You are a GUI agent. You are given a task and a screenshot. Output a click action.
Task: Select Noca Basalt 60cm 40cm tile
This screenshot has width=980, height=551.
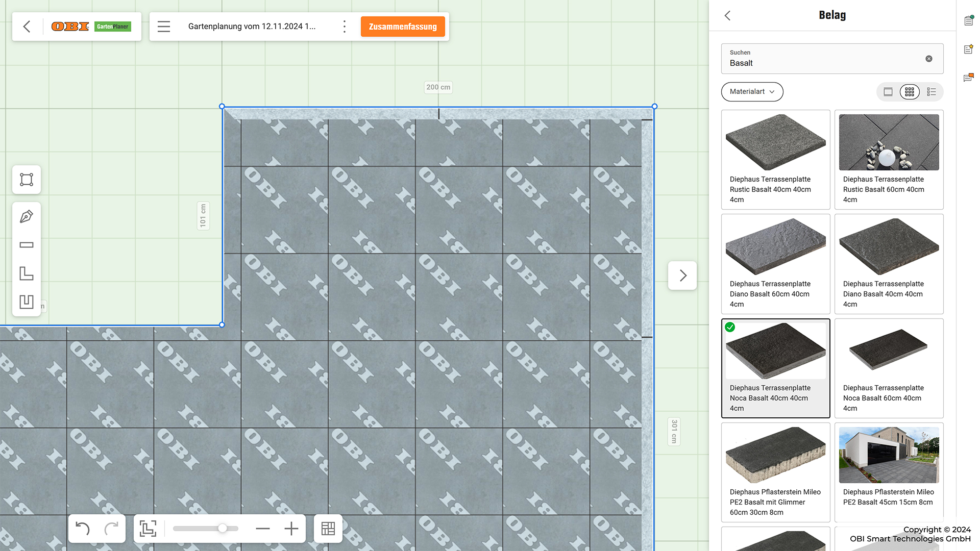click(889, 368)
